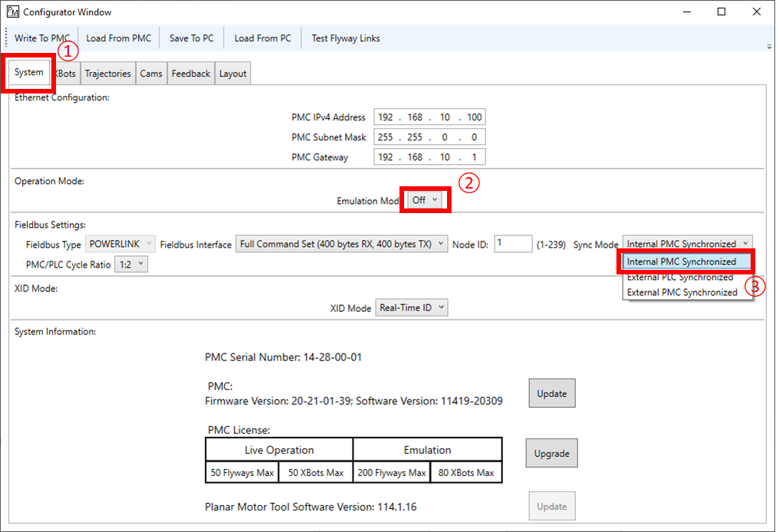Open the Fieldbus Interface dropdown
This screenshot has width=779, height=532.
[x=341, y=245]
